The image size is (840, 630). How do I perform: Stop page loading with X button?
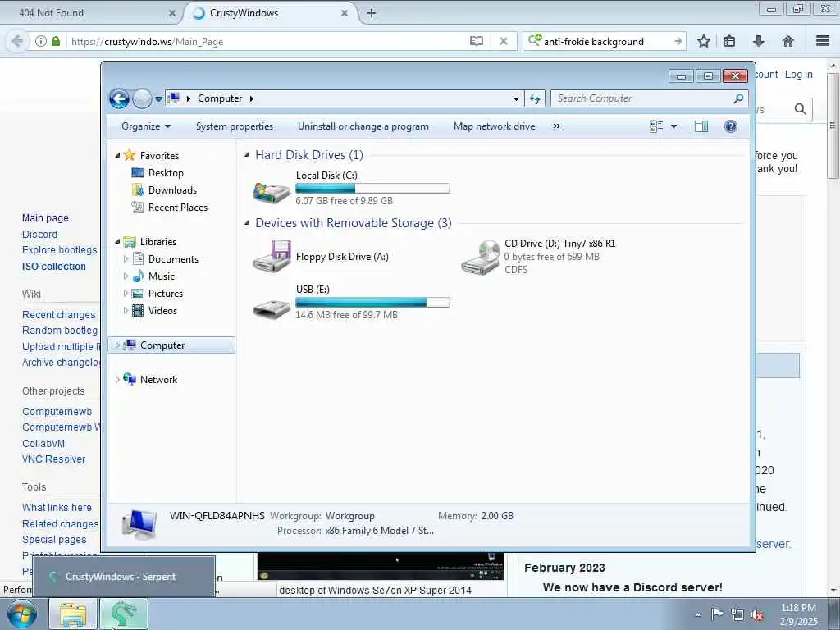click(x=504, y=41)
